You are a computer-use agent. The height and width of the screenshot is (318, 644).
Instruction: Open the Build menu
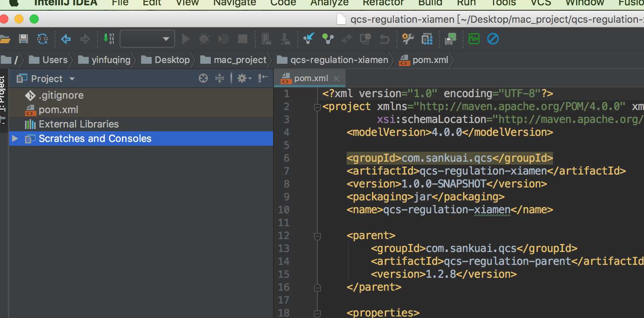pos(430,3)
